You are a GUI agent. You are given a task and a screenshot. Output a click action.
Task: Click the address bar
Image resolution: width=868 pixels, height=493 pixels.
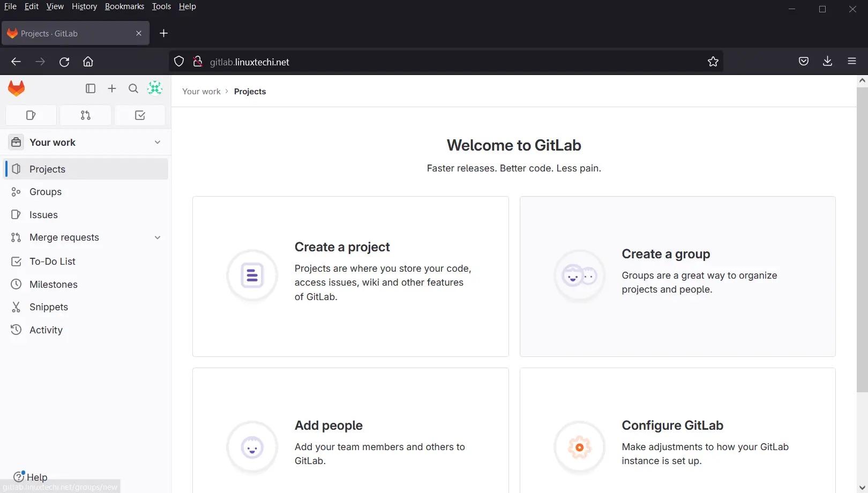pyautogui.click(x=375, y=61)
